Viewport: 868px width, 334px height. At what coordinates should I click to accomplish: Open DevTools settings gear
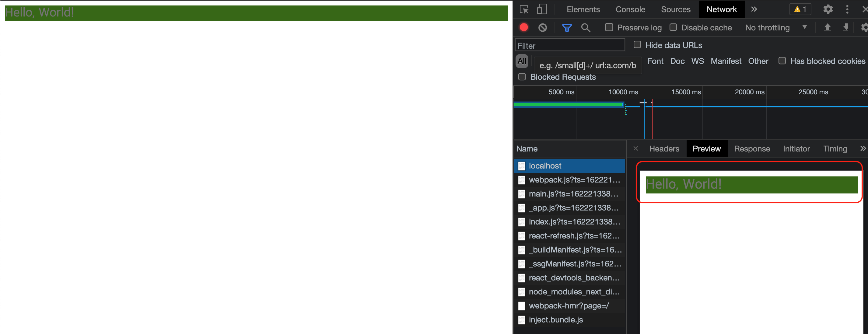tap(828, 9)
